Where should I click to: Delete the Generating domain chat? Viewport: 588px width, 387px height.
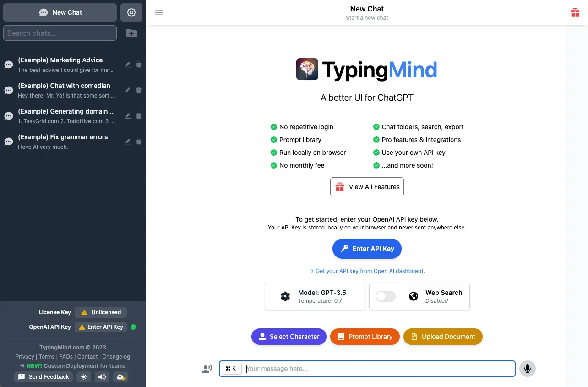coord(139,116)
